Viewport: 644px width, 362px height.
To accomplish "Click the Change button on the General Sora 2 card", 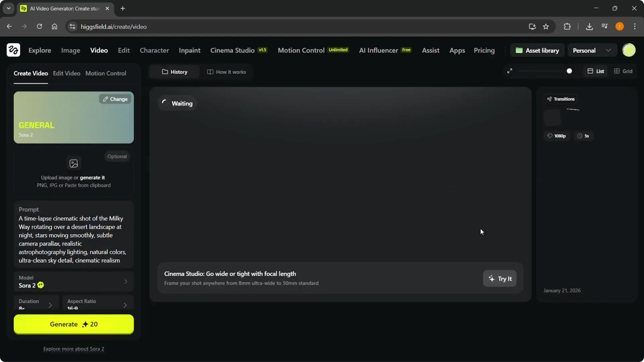I will tap(115, 99).
